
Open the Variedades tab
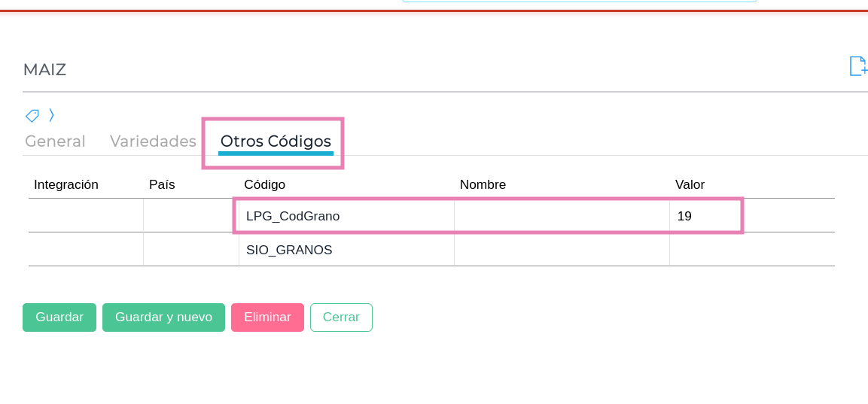[153, 141]
